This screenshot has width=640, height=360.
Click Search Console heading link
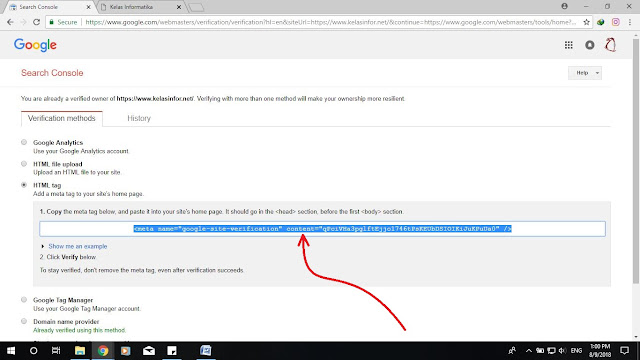[52, 73]
